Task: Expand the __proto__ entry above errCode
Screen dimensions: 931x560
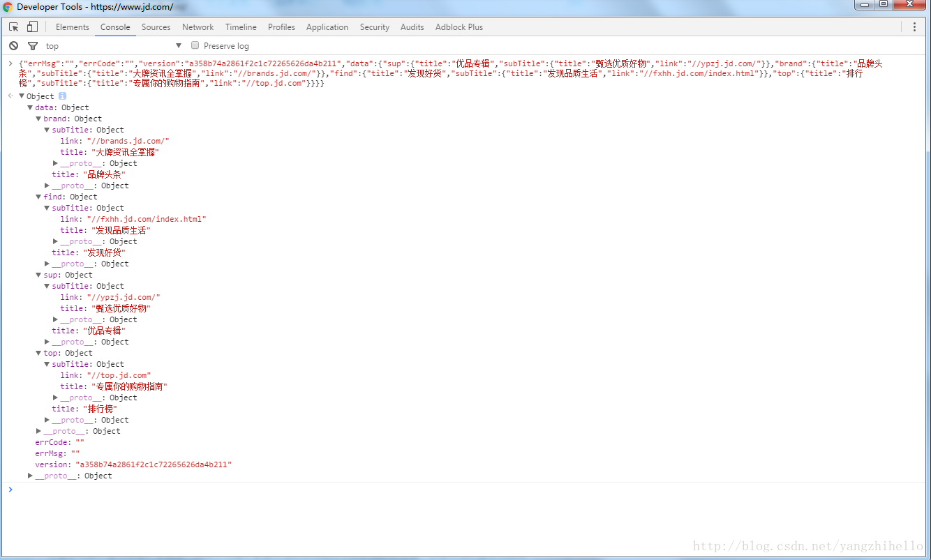Action: tap(38, 431)
